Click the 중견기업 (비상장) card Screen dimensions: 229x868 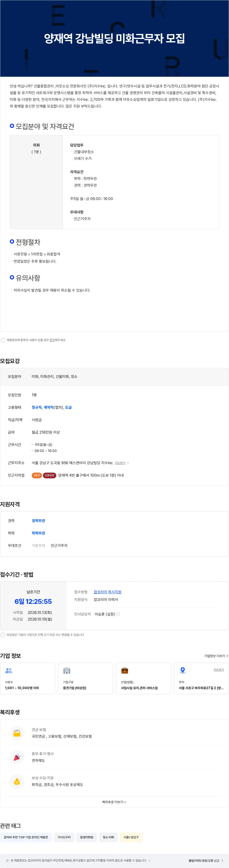point(85,678)
